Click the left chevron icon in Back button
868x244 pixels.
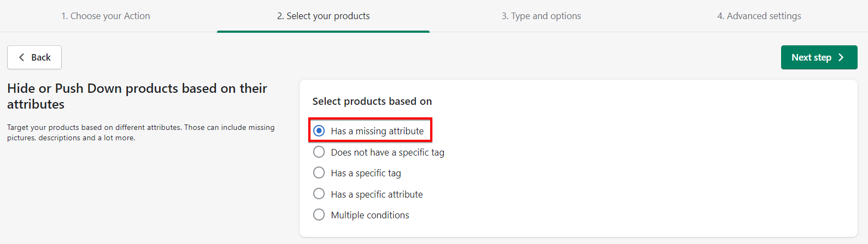click(22, 57)
